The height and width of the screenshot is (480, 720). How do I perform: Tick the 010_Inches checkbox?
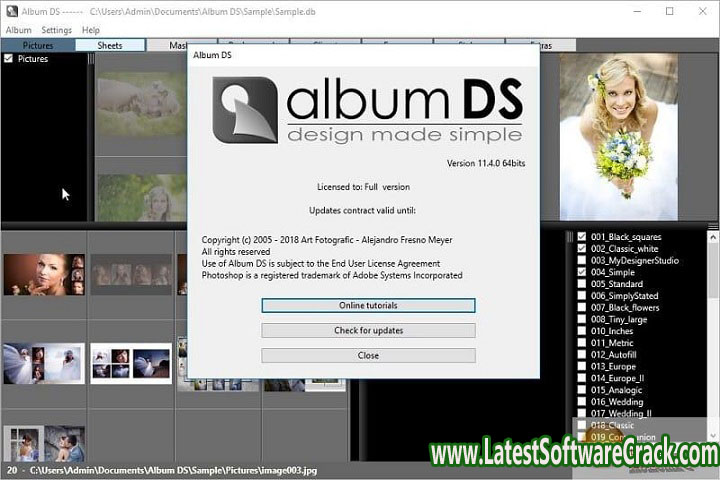click(582, 331)
